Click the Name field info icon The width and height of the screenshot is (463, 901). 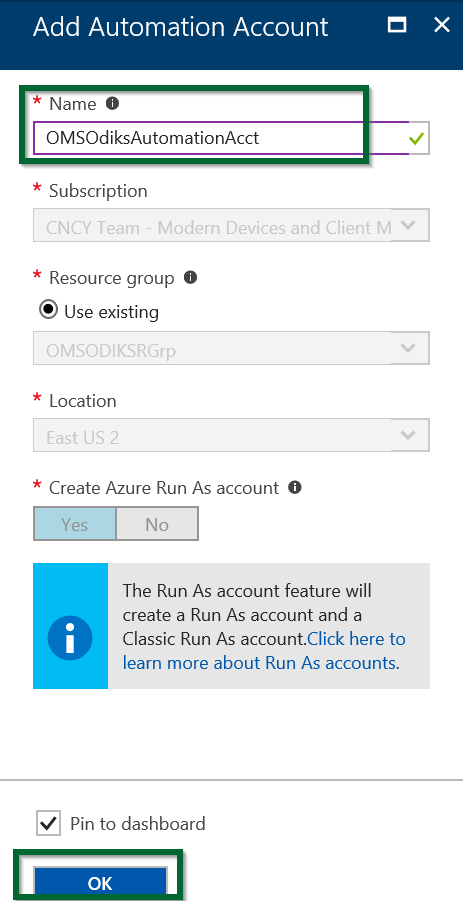click(x=113, y=103)
